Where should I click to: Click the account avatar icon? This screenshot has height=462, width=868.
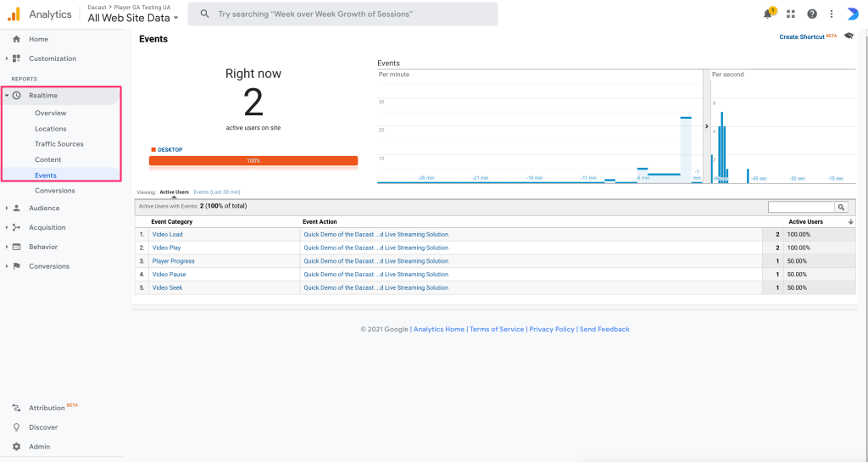pos(853,14)
